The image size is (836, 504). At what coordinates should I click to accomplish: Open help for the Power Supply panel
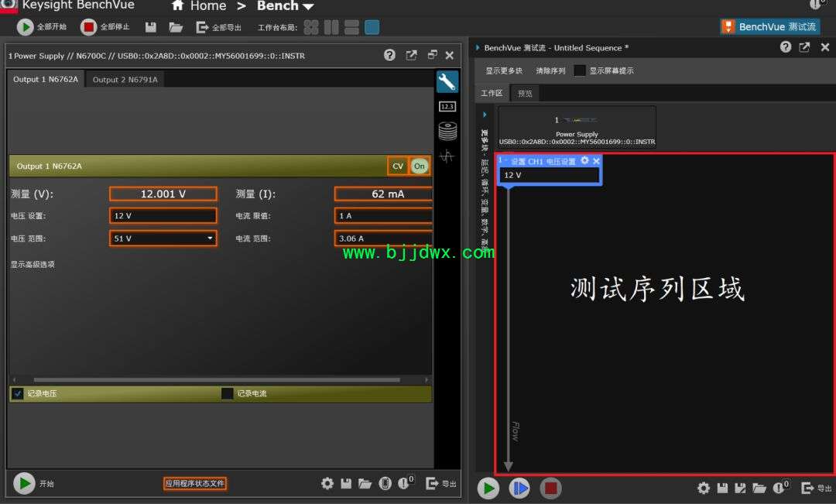(x=389, y=55)
